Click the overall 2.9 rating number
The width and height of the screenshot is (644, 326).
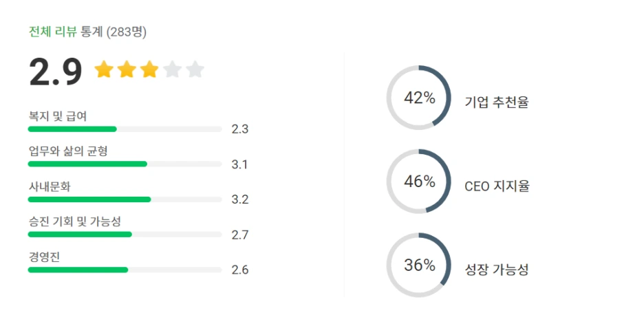[55, 72]
